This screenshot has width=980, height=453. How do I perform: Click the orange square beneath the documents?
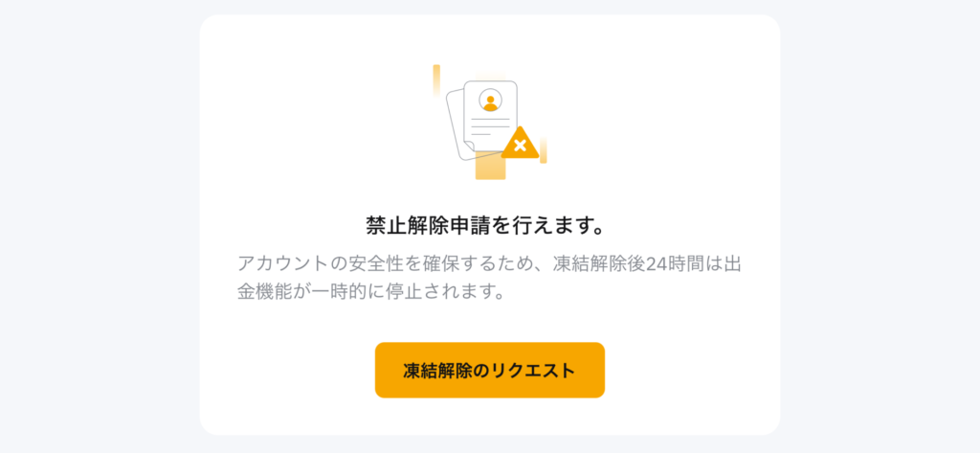point(490,165)
